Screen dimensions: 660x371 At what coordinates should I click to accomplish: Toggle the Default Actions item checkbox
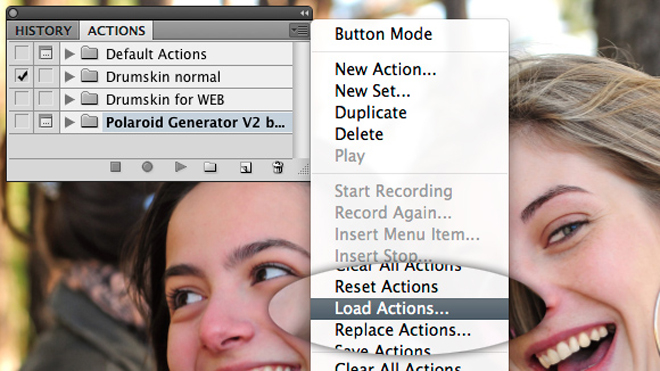pos(22,53)
